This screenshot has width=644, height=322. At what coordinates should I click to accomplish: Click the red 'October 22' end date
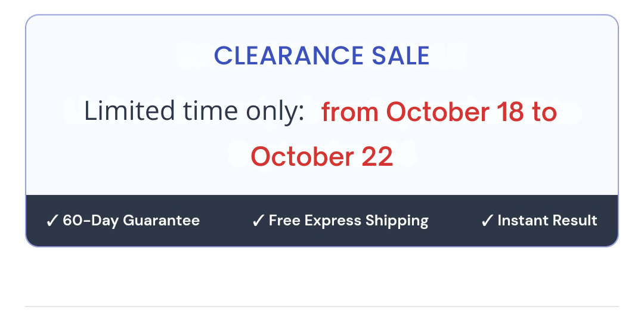321,156
